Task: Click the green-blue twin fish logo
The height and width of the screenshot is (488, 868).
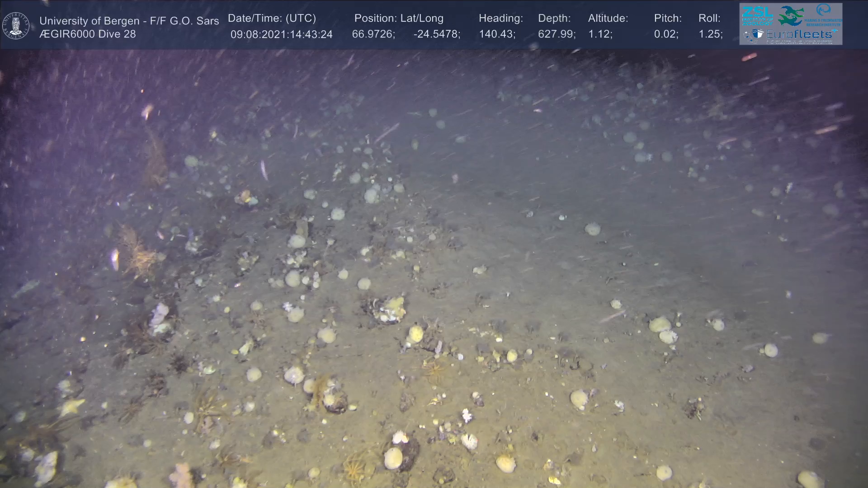Action: click(x=790, y=15)
